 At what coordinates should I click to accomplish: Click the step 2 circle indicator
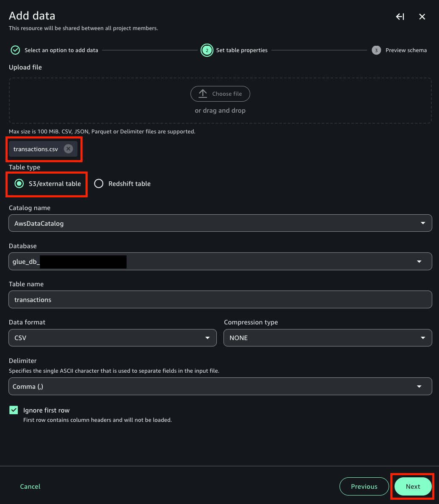(207, 50)
